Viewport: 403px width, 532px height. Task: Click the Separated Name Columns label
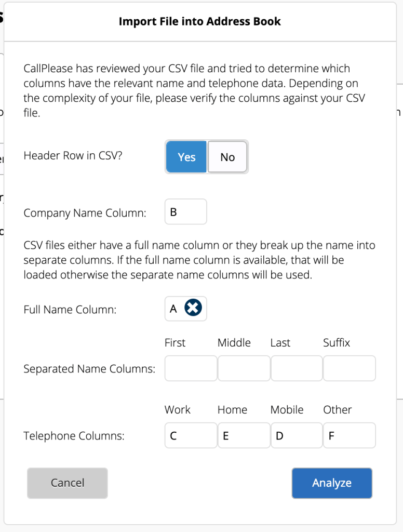(89, 369)
